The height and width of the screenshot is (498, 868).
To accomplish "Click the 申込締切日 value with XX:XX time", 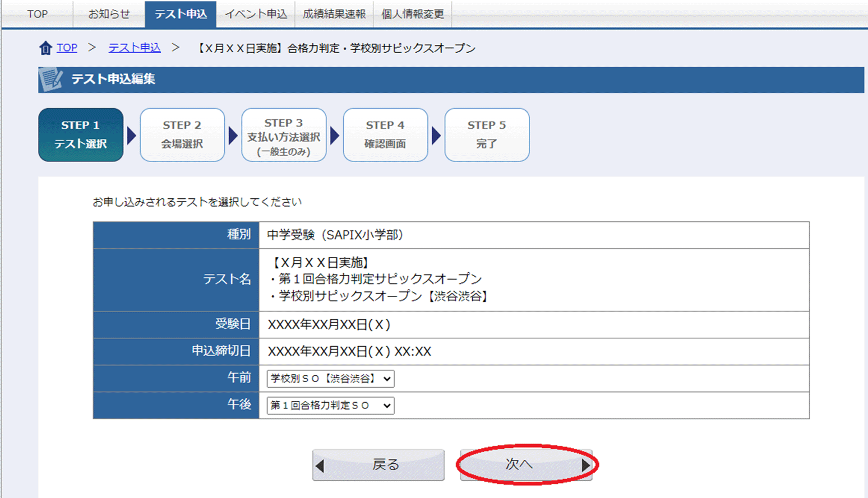I will pos(349,352).
